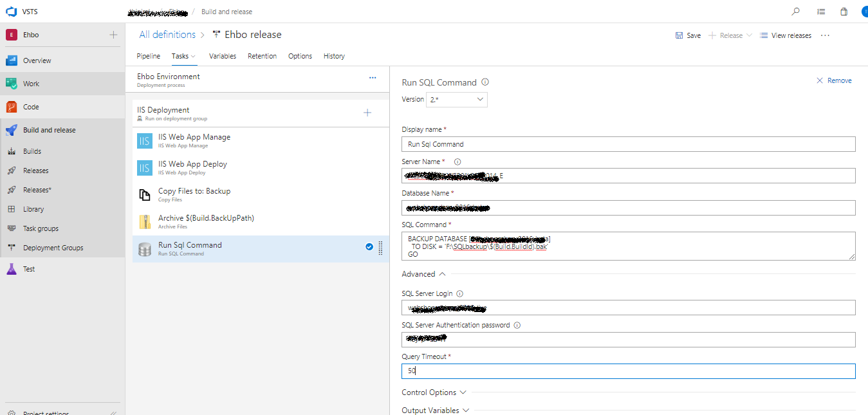Click the Build and release breadcrumb
Screen dimensions: 868x415
coord(226,12)
